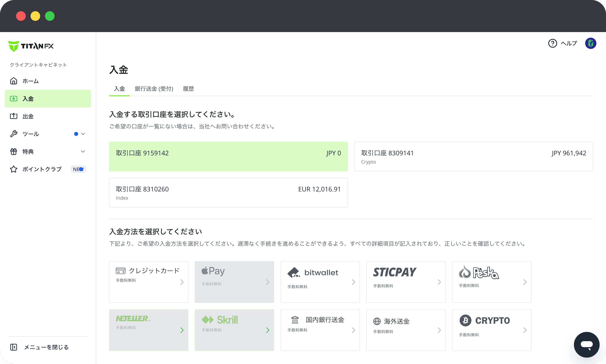
Task: Choose bitwallet deposit method
Action: point(320,282)
